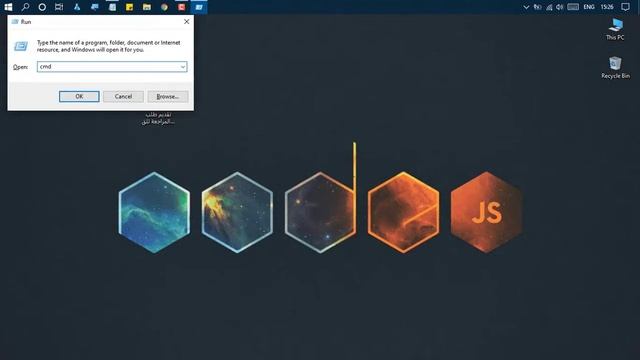Expand the Open combo box dropdown arrow
This screenshot has width=640, height=360.
[183, 67]
